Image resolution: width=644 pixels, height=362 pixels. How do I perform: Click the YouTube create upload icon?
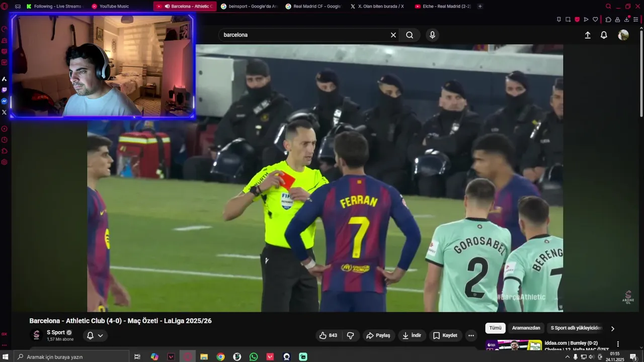pyautogui.click(x=588, y=35)
